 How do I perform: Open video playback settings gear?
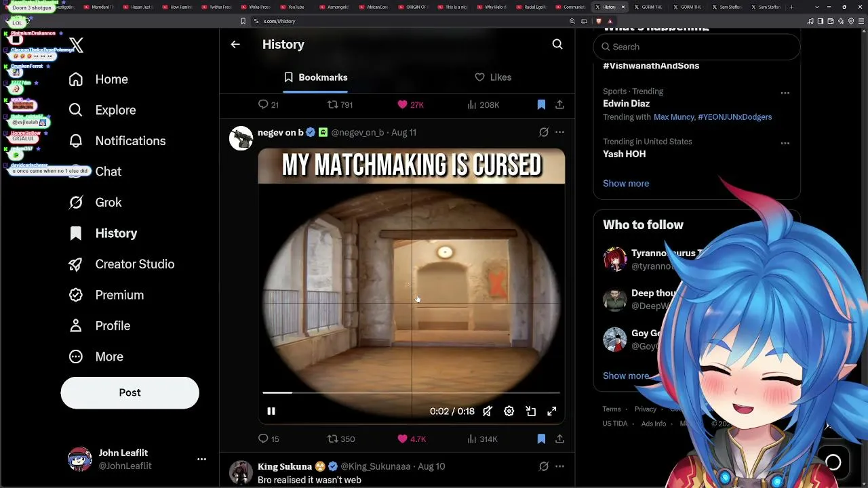(x=509, y=411)
